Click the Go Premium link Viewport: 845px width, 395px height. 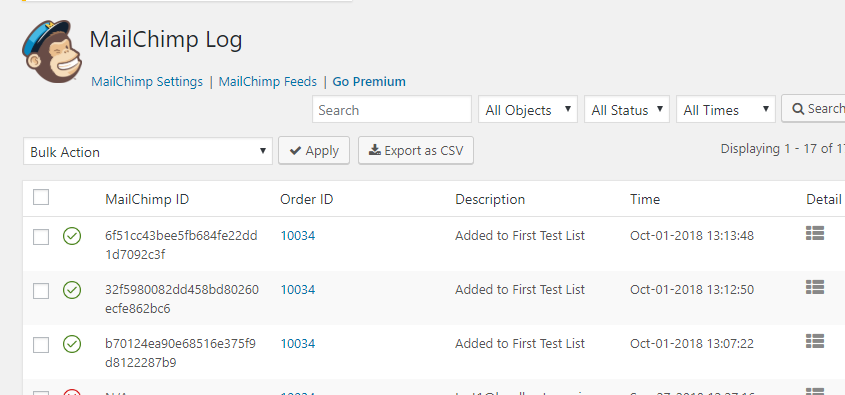[369, 82]
